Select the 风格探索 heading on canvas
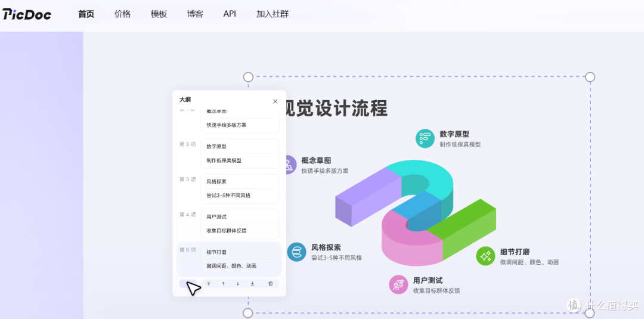 tap(326, 247)
